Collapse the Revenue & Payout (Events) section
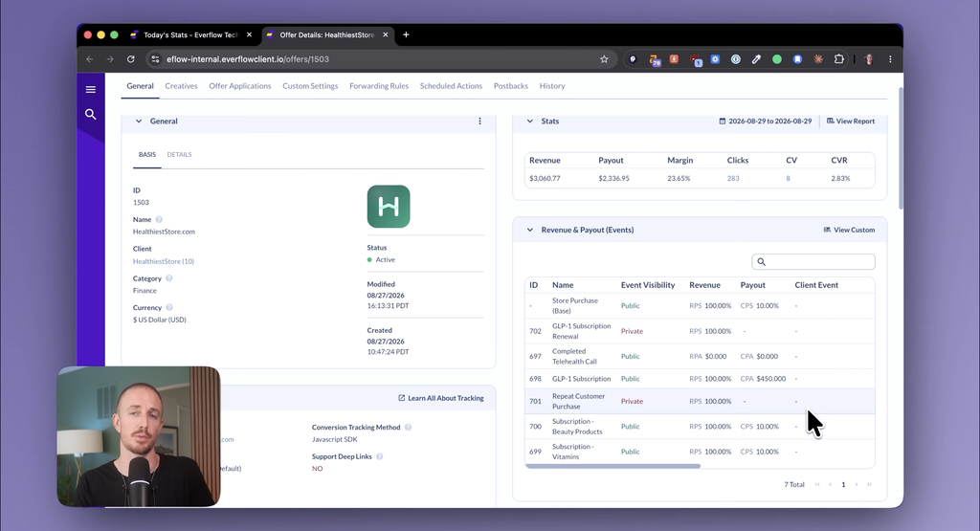980x531 pixels. pyautogui.click(x=530, y=230)
